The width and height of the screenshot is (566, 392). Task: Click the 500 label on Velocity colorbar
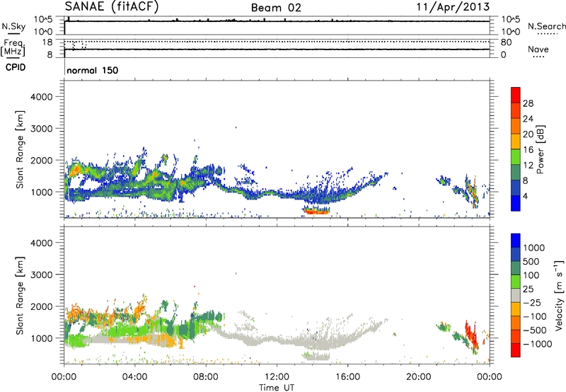tap(531, 261)
